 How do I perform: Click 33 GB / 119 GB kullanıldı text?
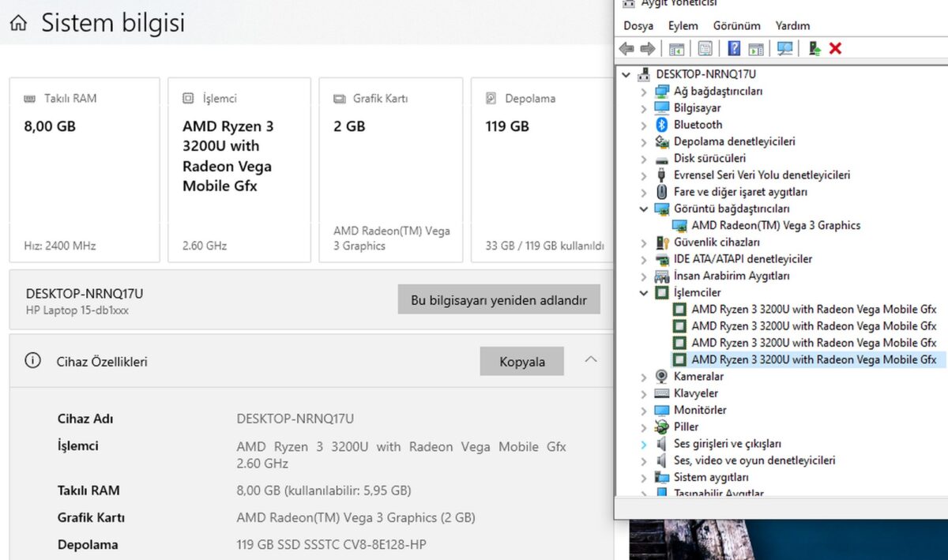click(x=544, y=246)
